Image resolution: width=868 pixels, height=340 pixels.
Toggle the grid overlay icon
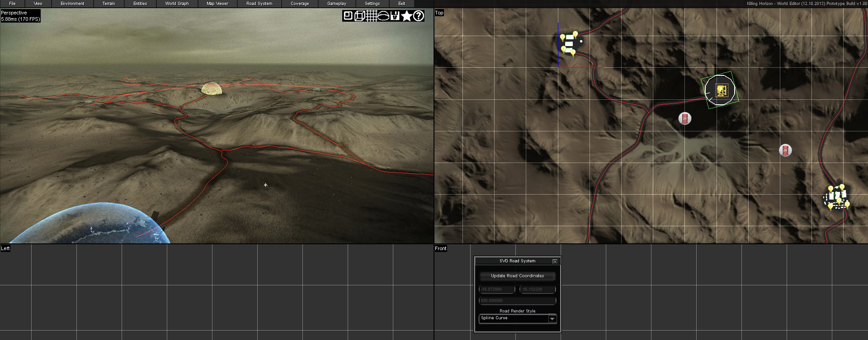(371, 16)
